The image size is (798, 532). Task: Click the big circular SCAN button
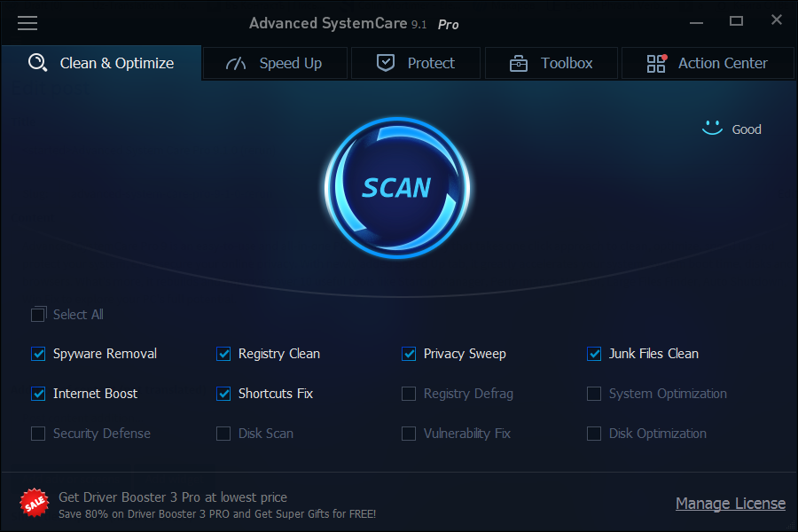[396, 187]
